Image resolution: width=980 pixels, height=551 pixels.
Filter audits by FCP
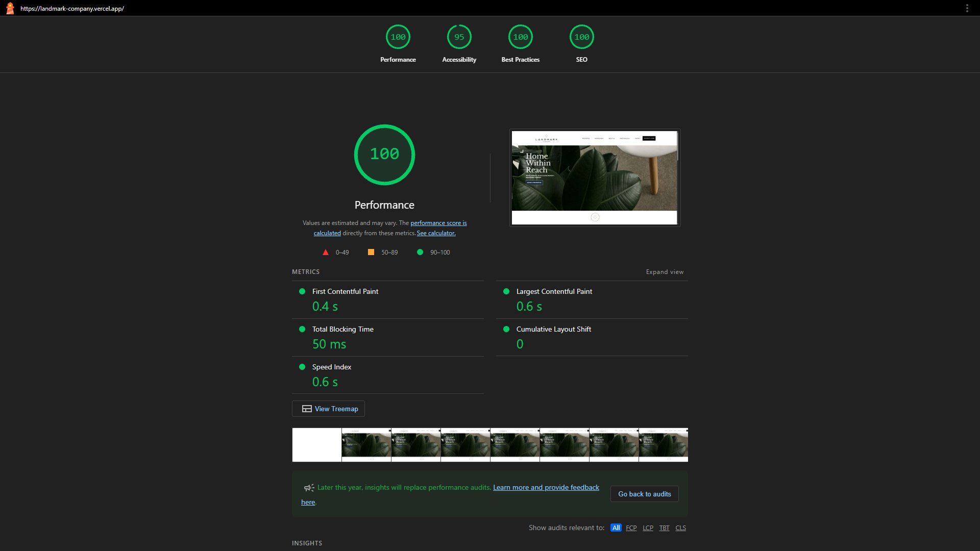click(631, 528)
